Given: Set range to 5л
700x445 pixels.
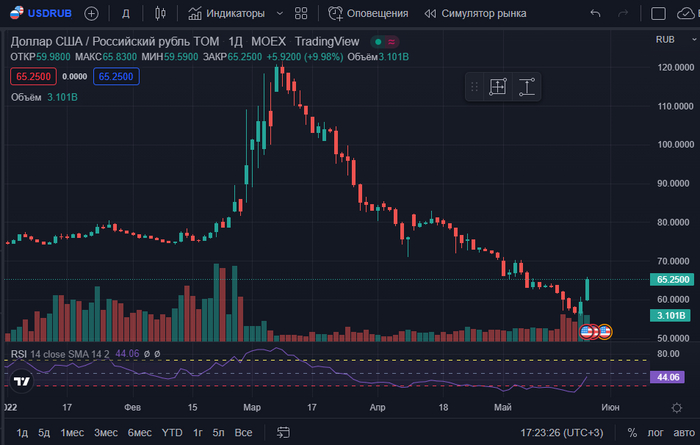Looking at the screenshot, I should click(218, 433).
